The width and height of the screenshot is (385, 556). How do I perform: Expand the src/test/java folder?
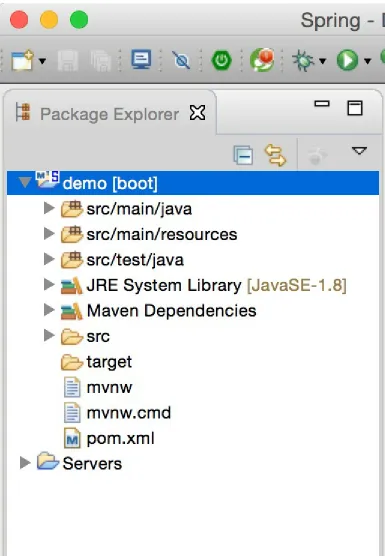[49, 259]
